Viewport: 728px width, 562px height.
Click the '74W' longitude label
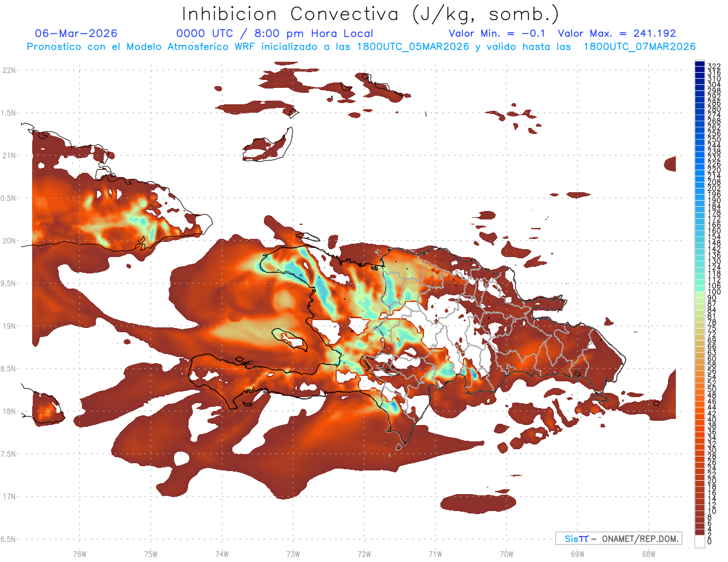pos(222,554)
